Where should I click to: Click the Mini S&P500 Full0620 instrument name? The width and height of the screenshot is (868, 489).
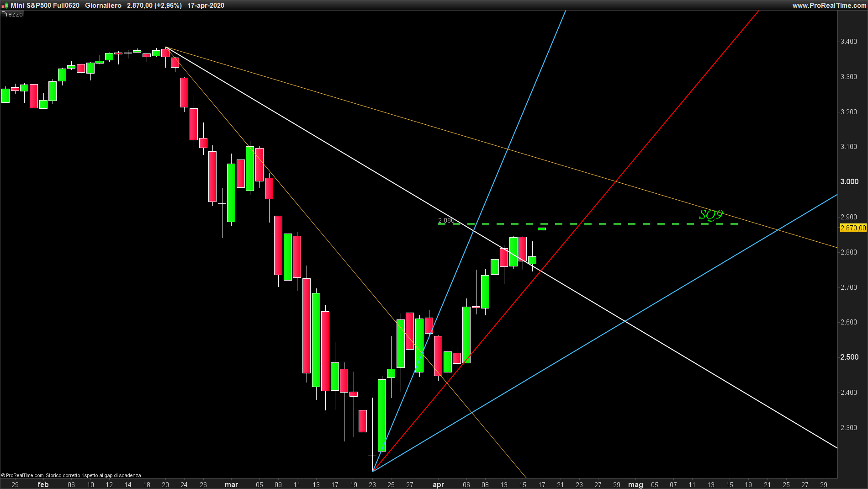pos(45,5)
